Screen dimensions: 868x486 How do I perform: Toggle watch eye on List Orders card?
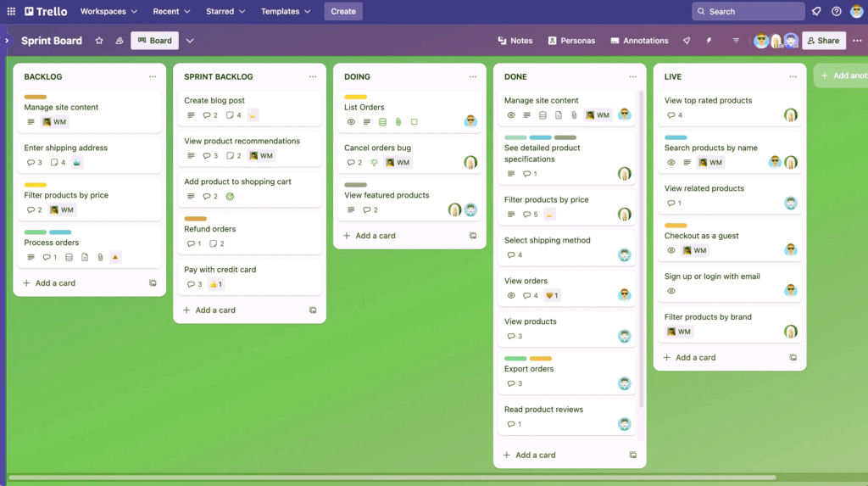coord(351,122)
